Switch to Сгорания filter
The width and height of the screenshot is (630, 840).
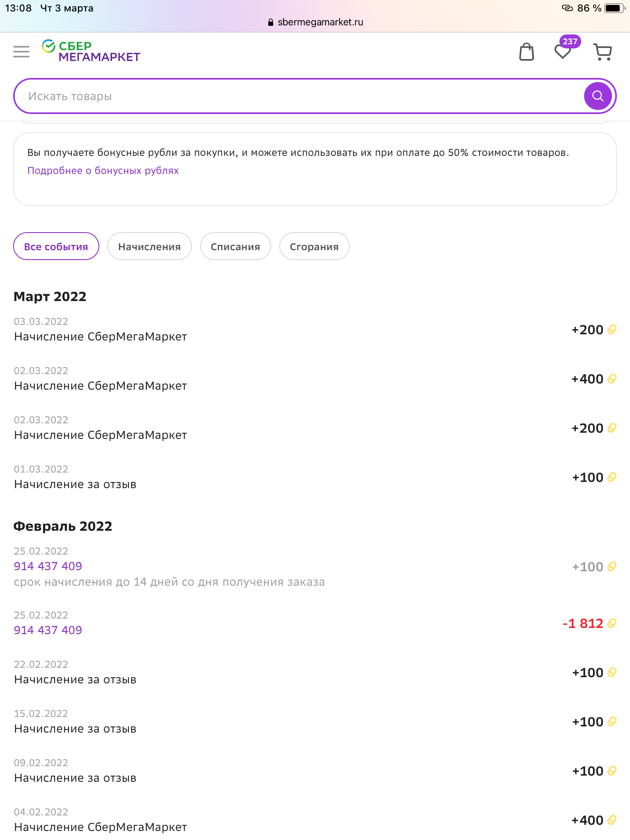point(314,246)
